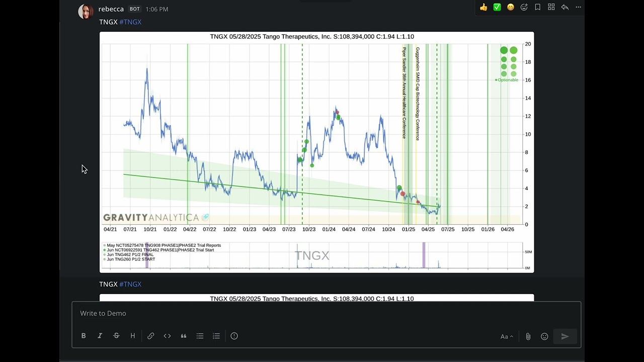Open emoji picker in composer

pos(544,336)
